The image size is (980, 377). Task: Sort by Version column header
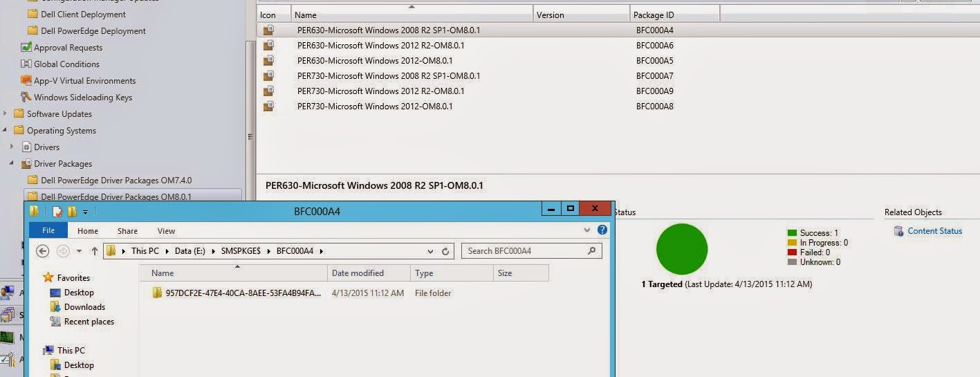coord(581,15)
